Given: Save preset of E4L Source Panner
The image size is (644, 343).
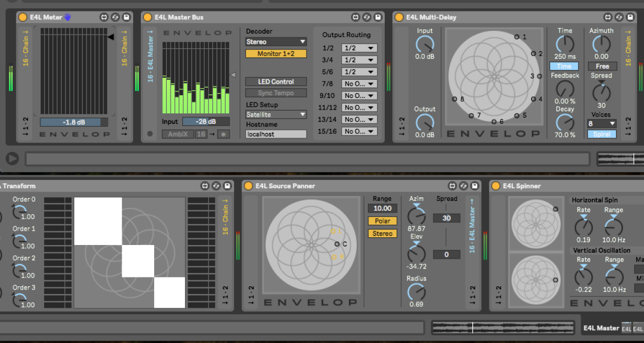Looking at the screenshot, I should [474, 186].
